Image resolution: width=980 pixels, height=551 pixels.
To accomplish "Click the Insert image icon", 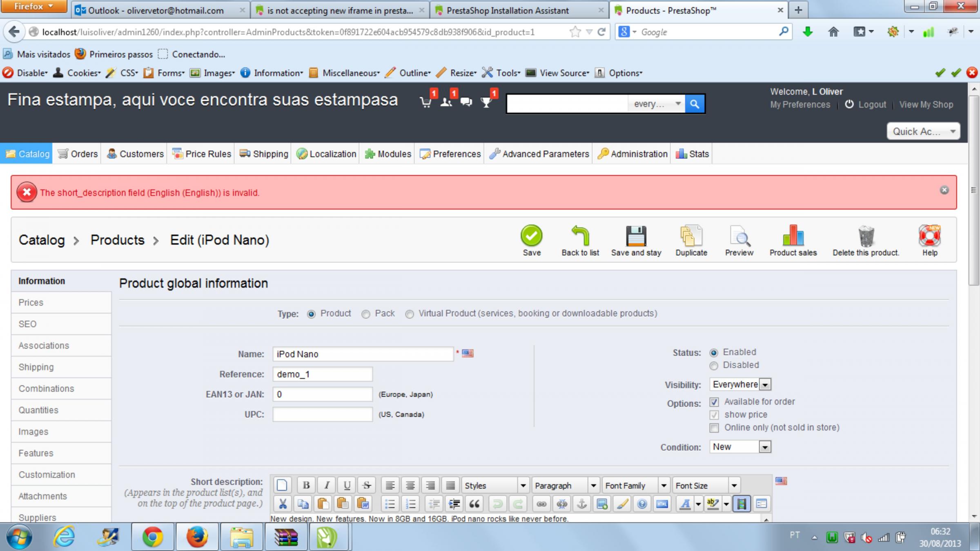I will [x=601, y=504].
